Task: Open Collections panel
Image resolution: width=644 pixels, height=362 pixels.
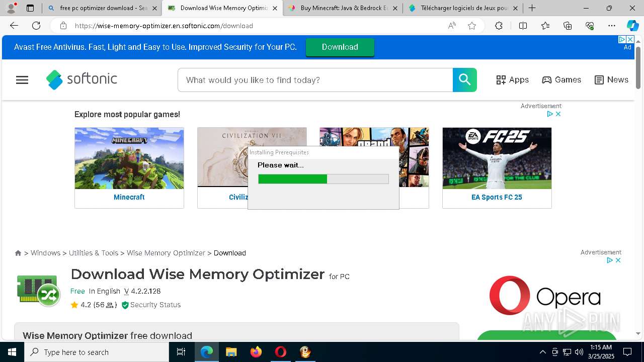Action: click(x=568, y=26)
